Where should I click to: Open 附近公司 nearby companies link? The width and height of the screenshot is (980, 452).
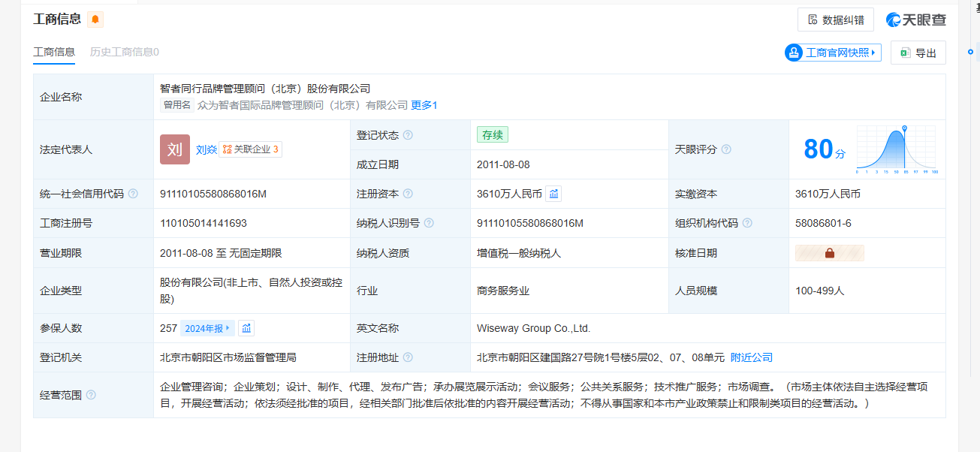tap(751, 357)
